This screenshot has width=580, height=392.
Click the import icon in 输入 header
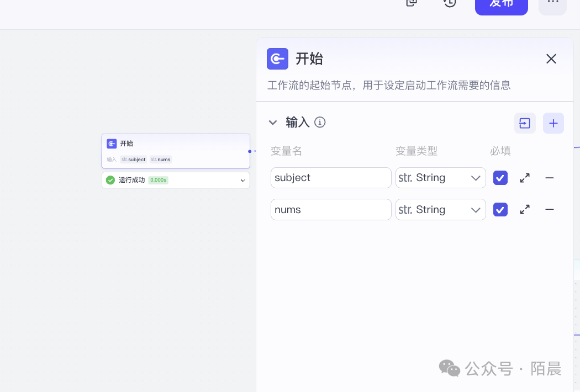(525, 123)
